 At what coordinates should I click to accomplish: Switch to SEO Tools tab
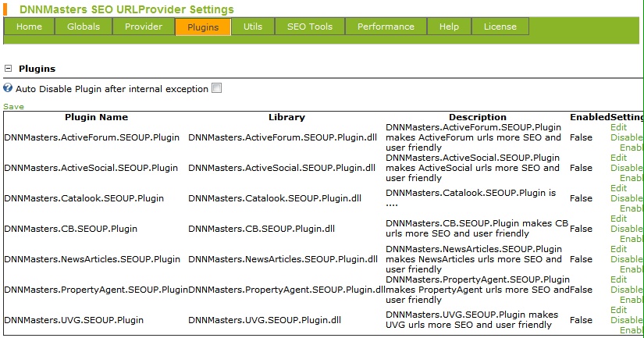310,27
